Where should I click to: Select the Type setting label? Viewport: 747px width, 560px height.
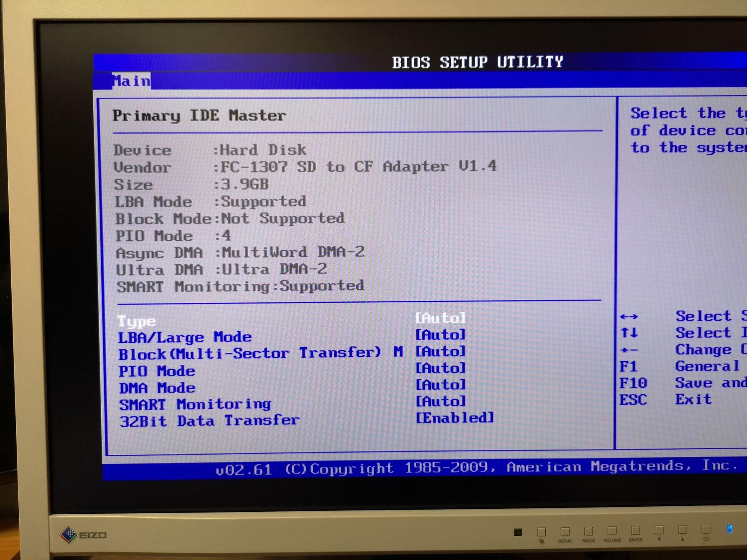click(137, 321)
